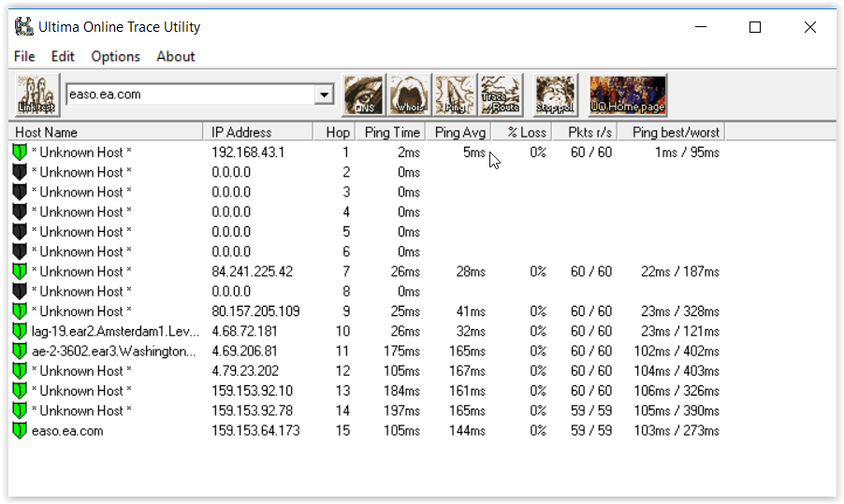Click the green shield beside easo.ea.com row
The width and height of the screenshot is (844, 504).
20,430
